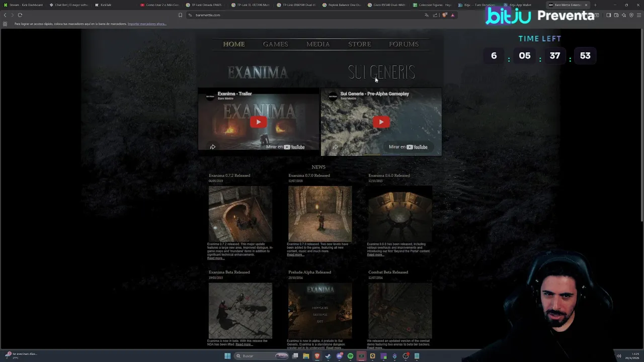Screen dimensions: 644x362
Task: Open the Prelude Alpha news thumbnail
Action: pos(320,310)
